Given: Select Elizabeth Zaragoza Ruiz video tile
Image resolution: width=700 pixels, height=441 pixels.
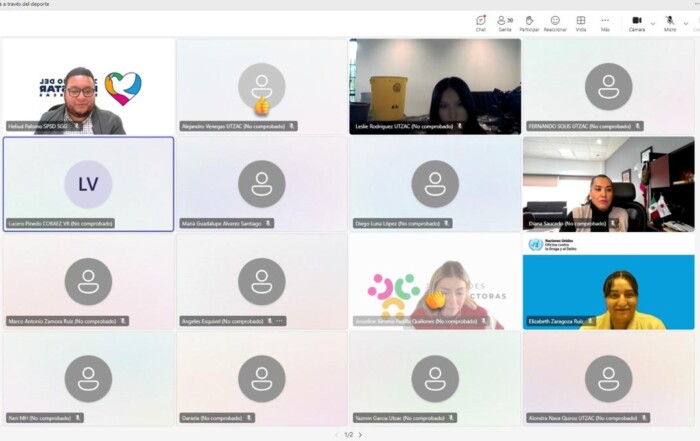Looking at the screenshot, I should 608,282.
